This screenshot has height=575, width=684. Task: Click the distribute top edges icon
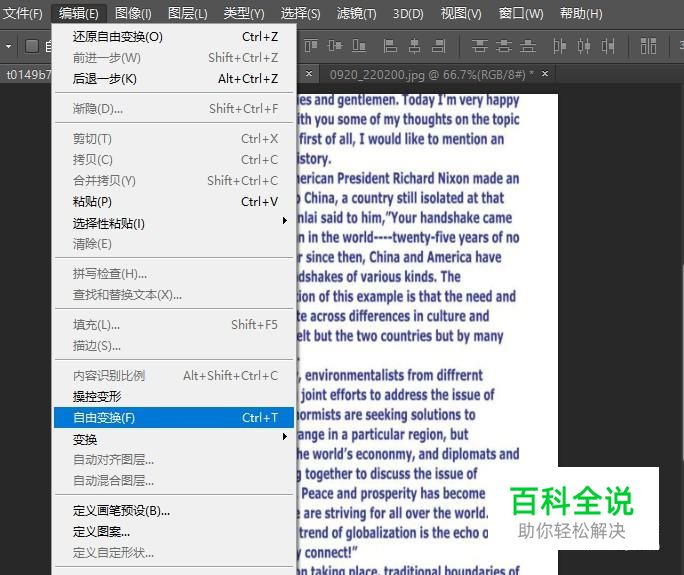coord(481,46)
